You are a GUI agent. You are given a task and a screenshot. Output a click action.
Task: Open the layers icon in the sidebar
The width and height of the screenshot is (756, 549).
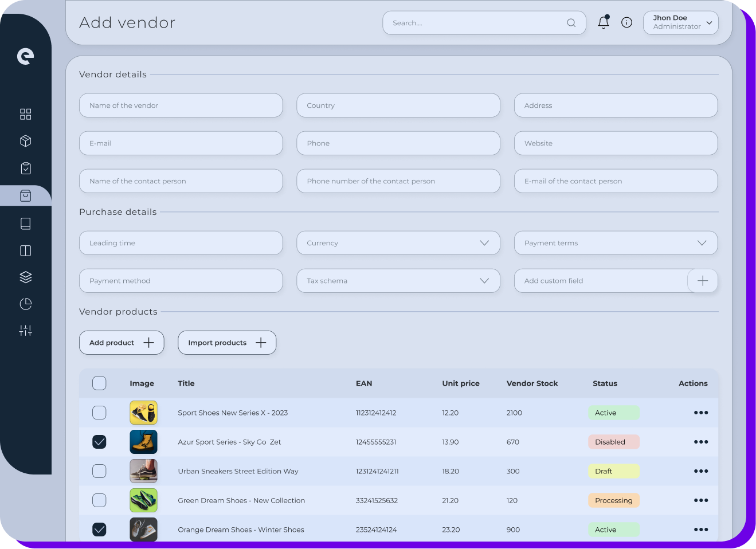tap(25, 277)
